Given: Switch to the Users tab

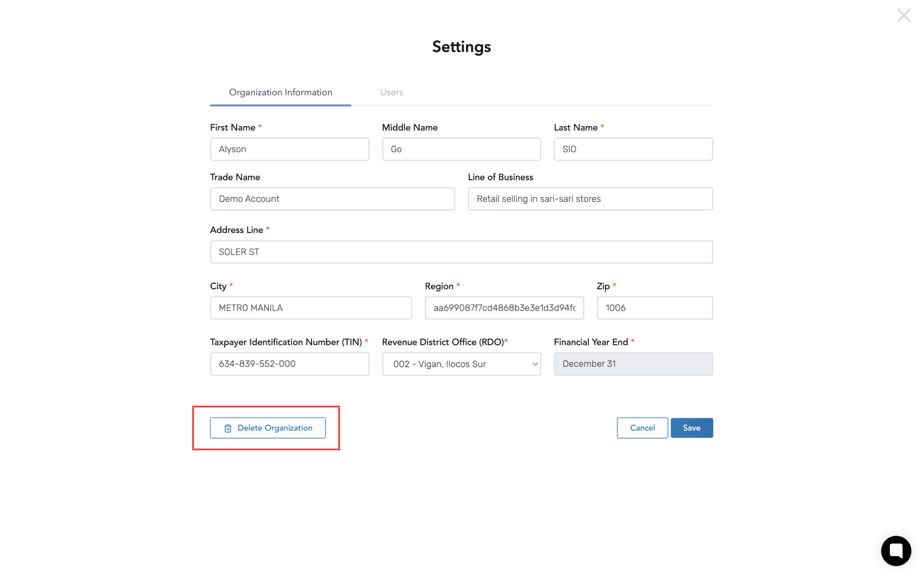Looking at the screenshot, I should click(x=391, y=92).
